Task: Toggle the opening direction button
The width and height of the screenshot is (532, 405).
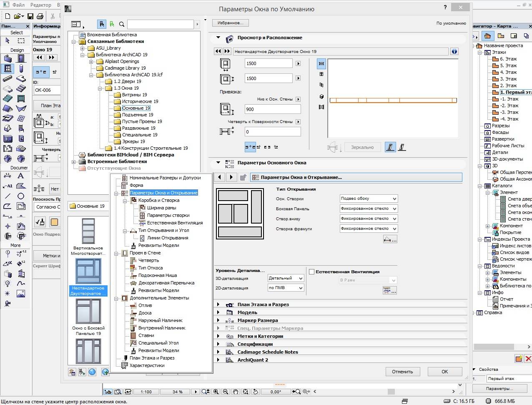Action: 390,147
